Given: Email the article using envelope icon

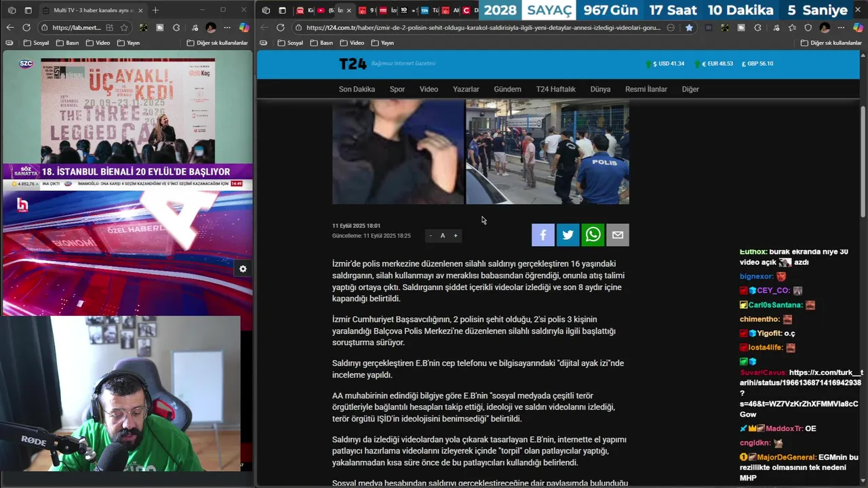Looking at the screenshot, I should click(x=618, y=235).
